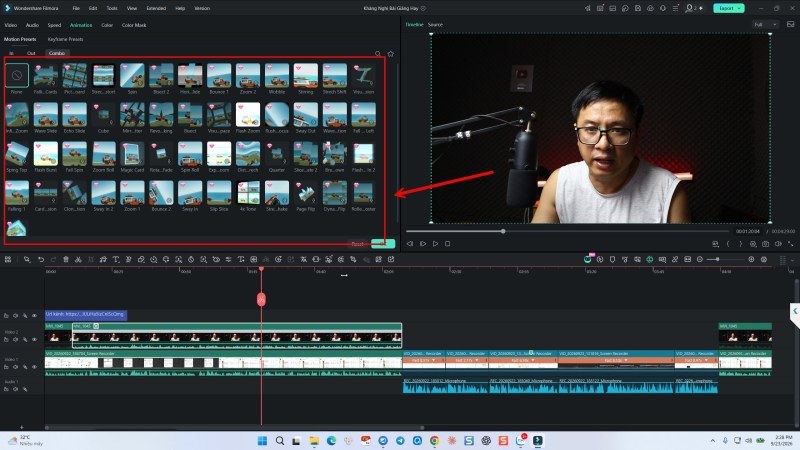Click the presets panel vertical scrollbar
800x450 pixels.
pyautogui.click(x=397, y=143)
